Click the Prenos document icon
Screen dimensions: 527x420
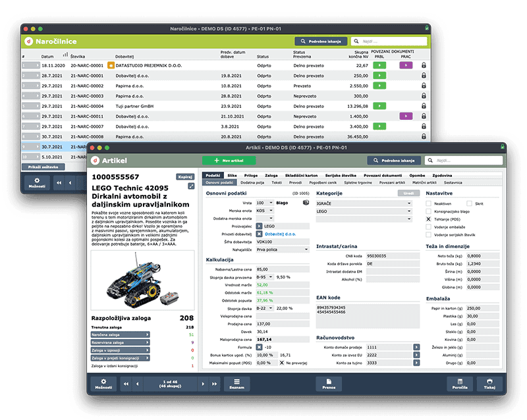(x=328, y=383)
